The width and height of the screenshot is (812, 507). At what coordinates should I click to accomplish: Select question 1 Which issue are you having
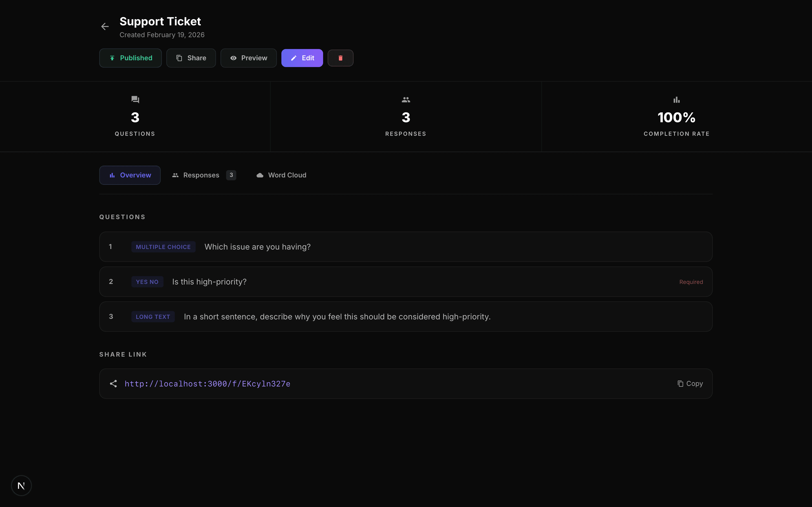[406, 247]
